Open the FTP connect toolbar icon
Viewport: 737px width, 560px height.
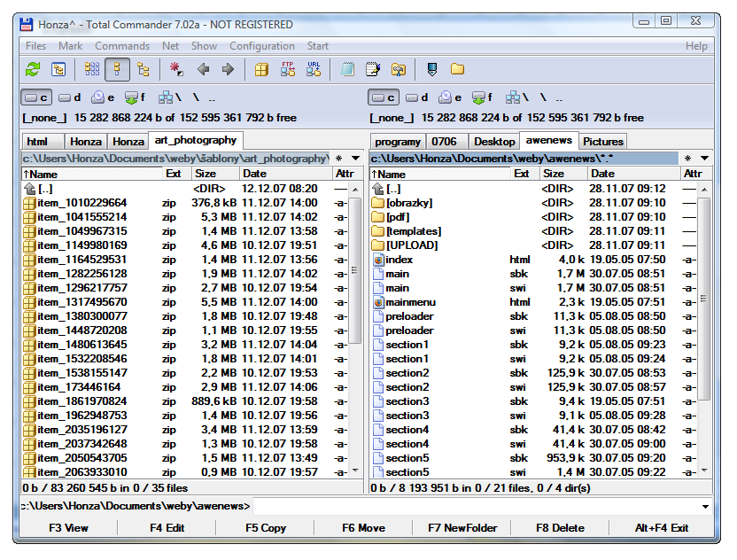(288, 69)
